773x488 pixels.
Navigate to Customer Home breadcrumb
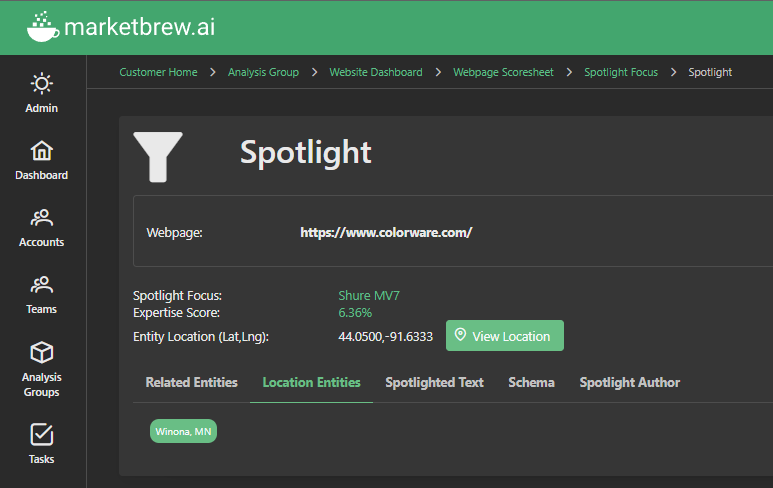(x=158, y=72)
